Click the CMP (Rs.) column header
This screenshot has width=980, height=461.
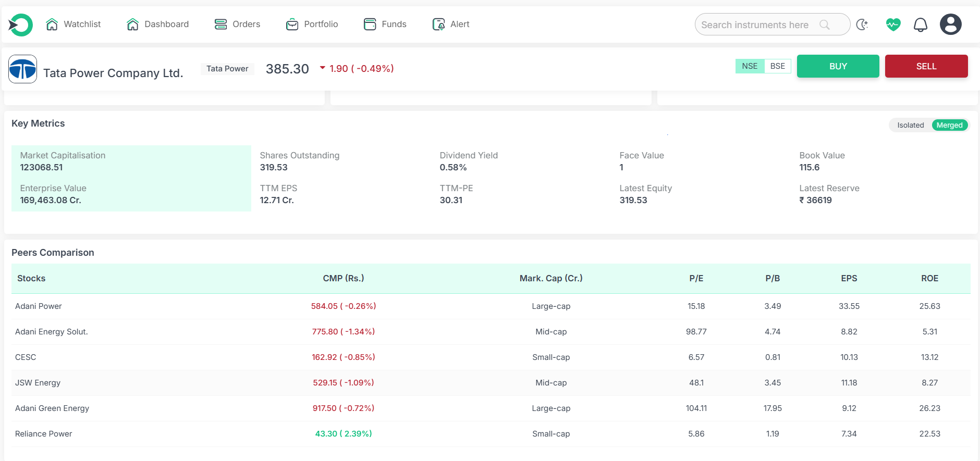point(344,278)
